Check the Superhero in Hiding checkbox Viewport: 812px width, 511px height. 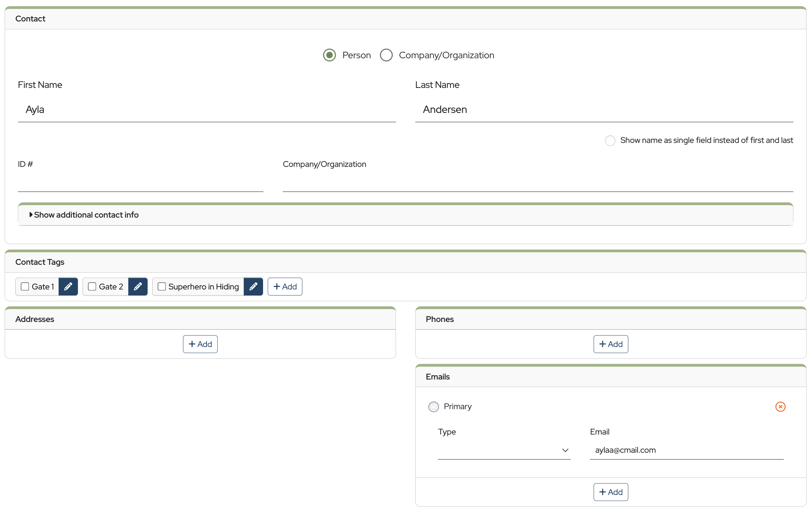(x=162, y=287)
